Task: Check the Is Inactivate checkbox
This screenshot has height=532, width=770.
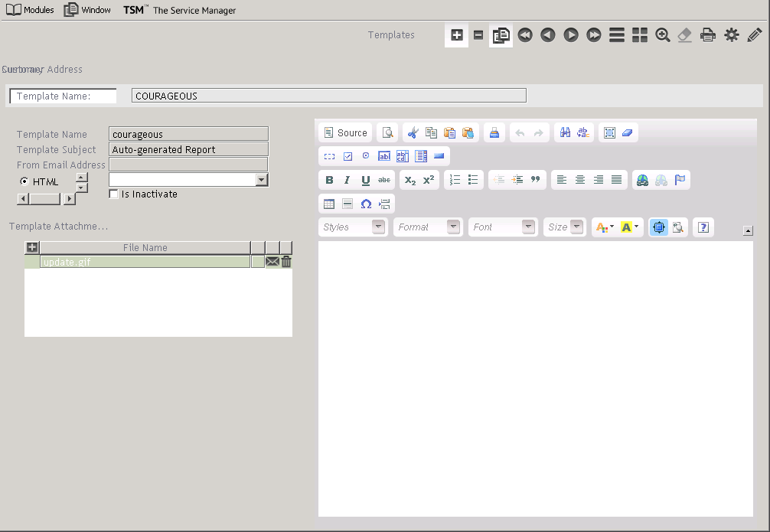Action: tap(114, 194)
